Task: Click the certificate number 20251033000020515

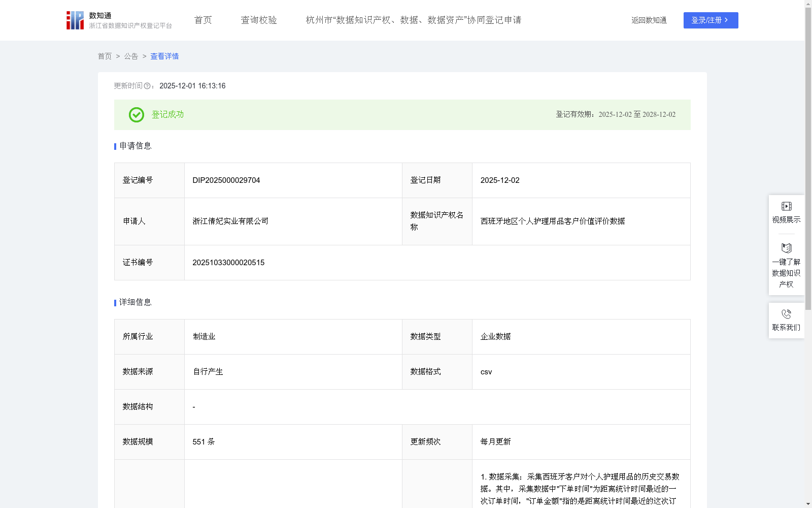Action: pyautogui.click(x=228, y=263)
